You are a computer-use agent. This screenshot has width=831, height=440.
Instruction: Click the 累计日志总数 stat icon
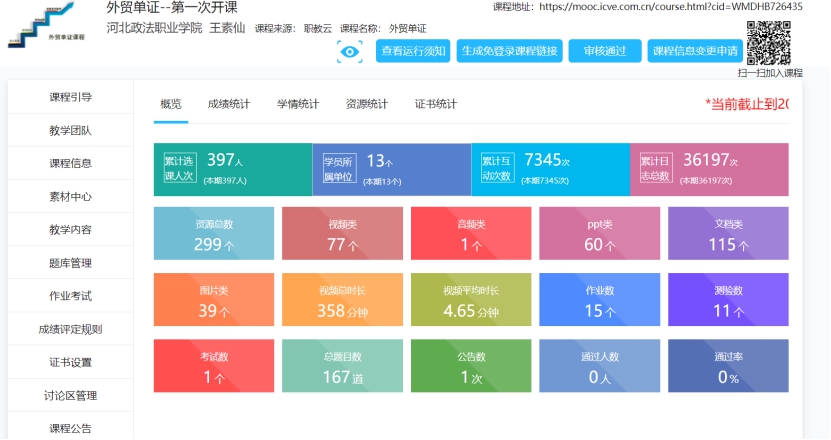click(656, 168)
